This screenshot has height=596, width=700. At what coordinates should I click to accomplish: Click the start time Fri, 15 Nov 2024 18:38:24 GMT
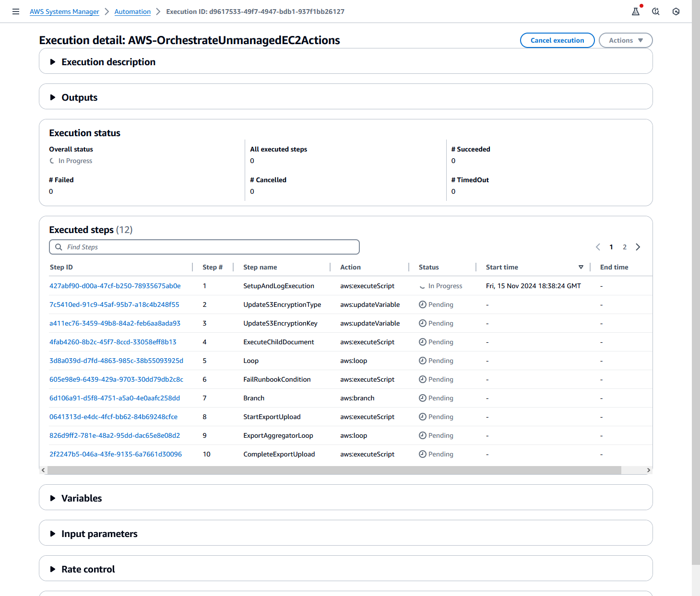pos(534,286)
